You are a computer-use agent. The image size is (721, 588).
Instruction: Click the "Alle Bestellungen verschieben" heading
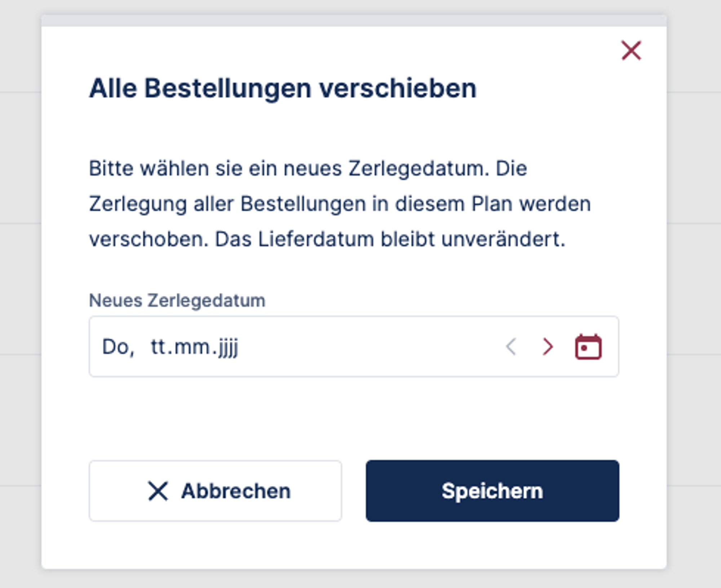point(283,88)
